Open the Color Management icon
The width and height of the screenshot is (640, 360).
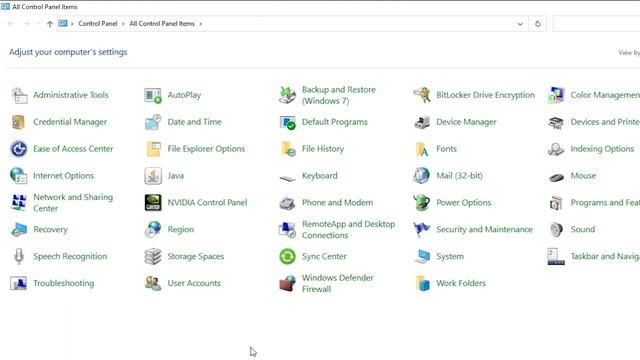click(556, 95)
